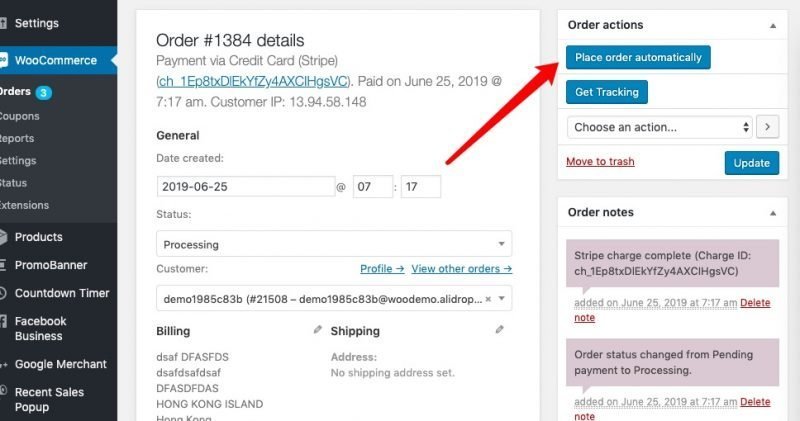Open the Stripe charge ID link
Viewport: 800px width, 421px height.
[253, 80]
